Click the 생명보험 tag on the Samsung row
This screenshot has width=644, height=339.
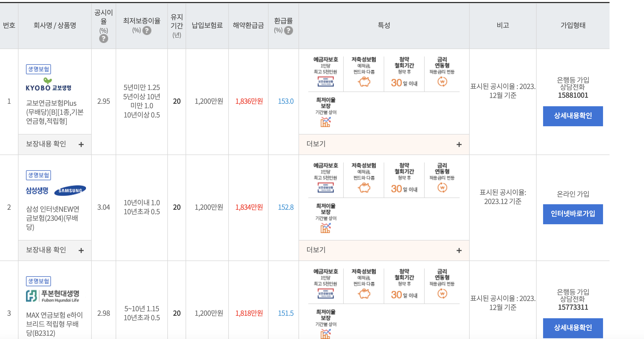click(x=38, y=175)
